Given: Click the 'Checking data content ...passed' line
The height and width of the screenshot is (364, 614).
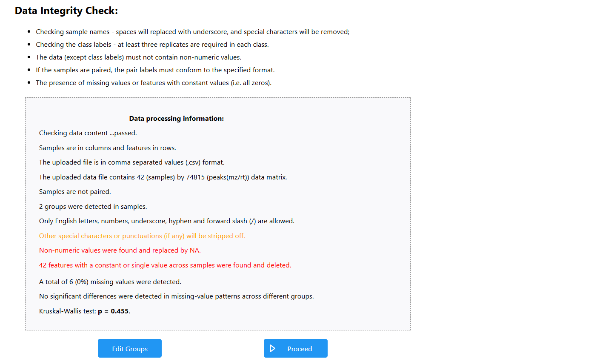Looking at the screenshot, I should click(88, 133).
